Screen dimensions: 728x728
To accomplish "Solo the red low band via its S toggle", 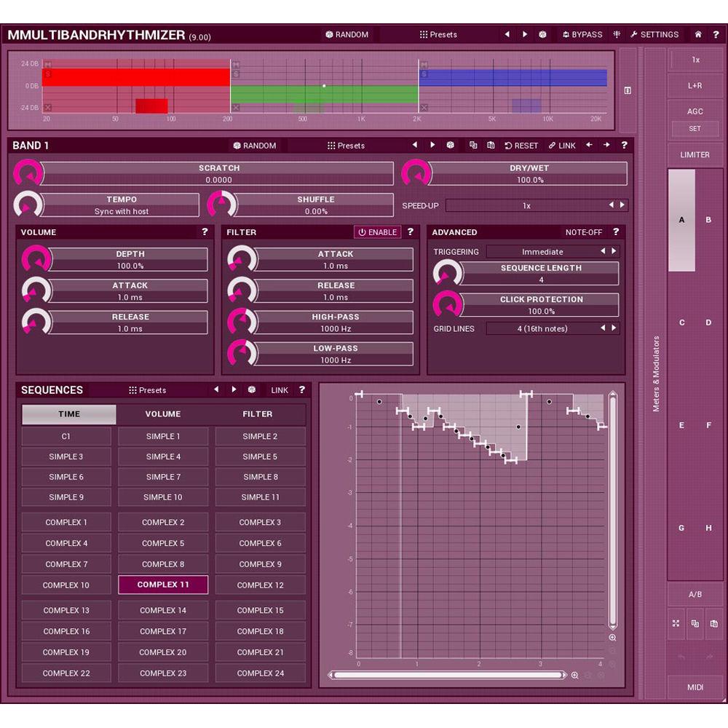I will 48,73.
